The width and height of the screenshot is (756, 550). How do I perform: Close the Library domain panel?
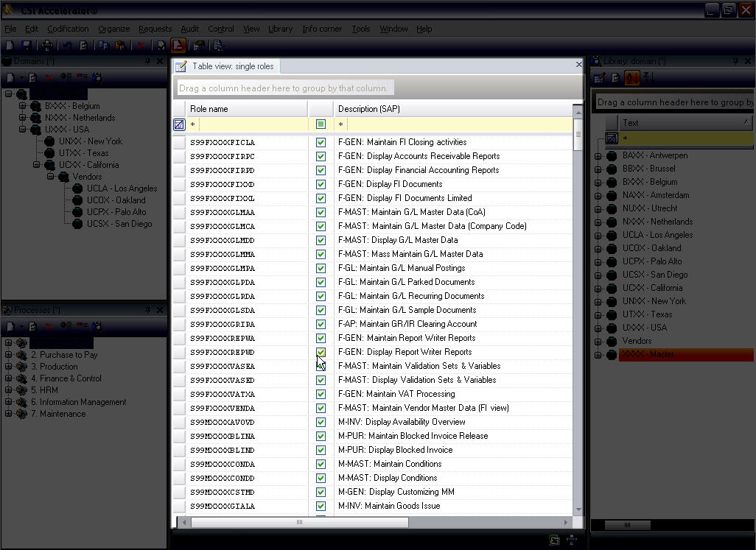[748, 61]
